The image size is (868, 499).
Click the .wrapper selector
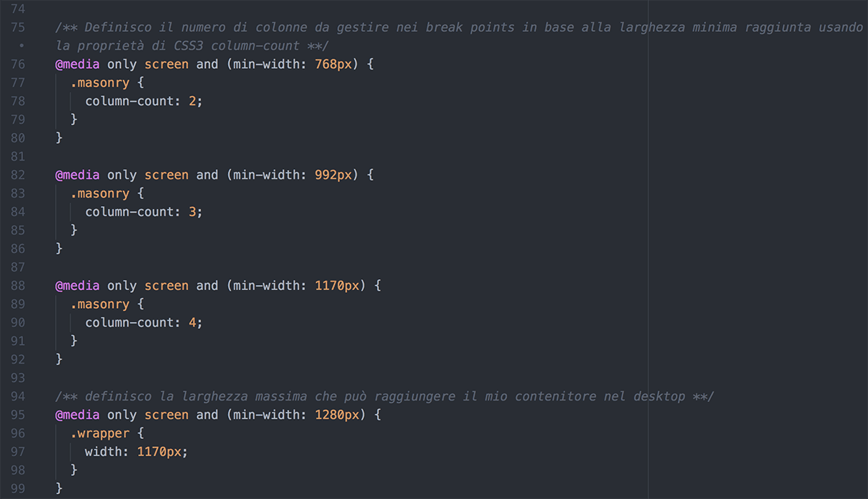(x=100, y=433)
